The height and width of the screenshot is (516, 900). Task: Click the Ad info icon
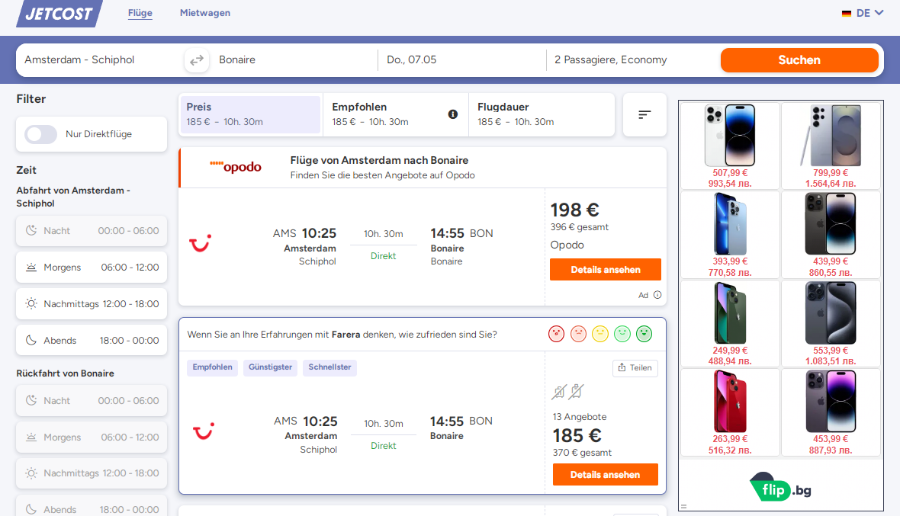point(657,295)
